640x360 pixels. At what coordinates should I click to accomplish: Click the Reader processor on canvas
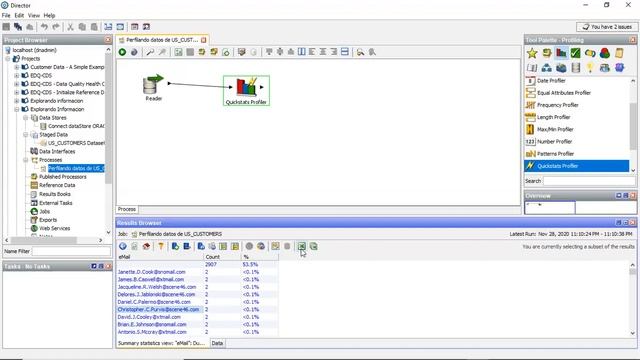click(153, 87)
